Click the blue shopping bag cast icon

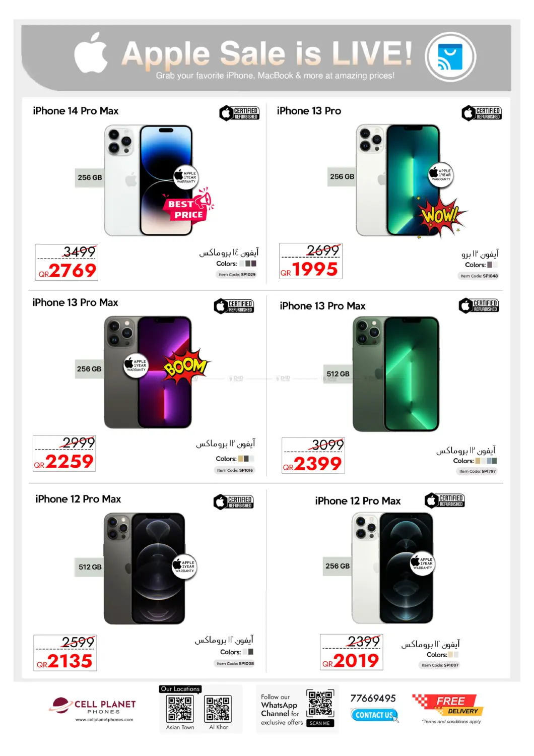pos(450,57)
